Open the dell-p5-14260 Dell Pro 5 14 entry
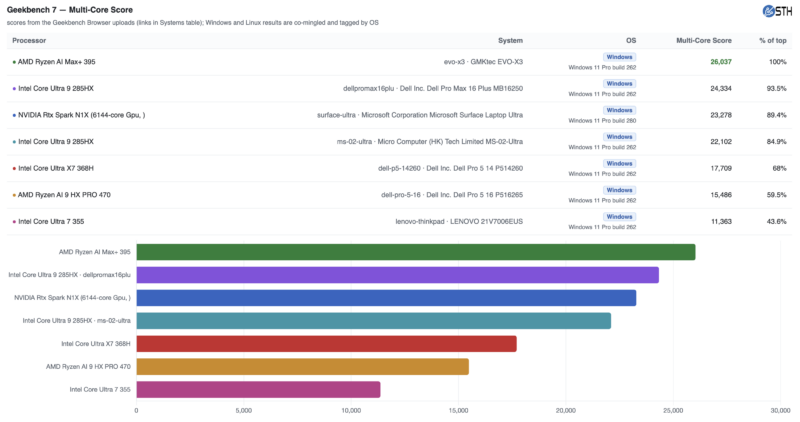800x422 pixels. tap(451, 168)
